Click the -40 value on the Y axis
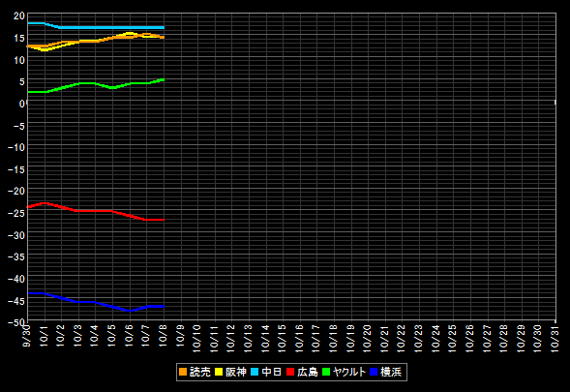This screenshot has width=570, height=392. pos(16,280)
